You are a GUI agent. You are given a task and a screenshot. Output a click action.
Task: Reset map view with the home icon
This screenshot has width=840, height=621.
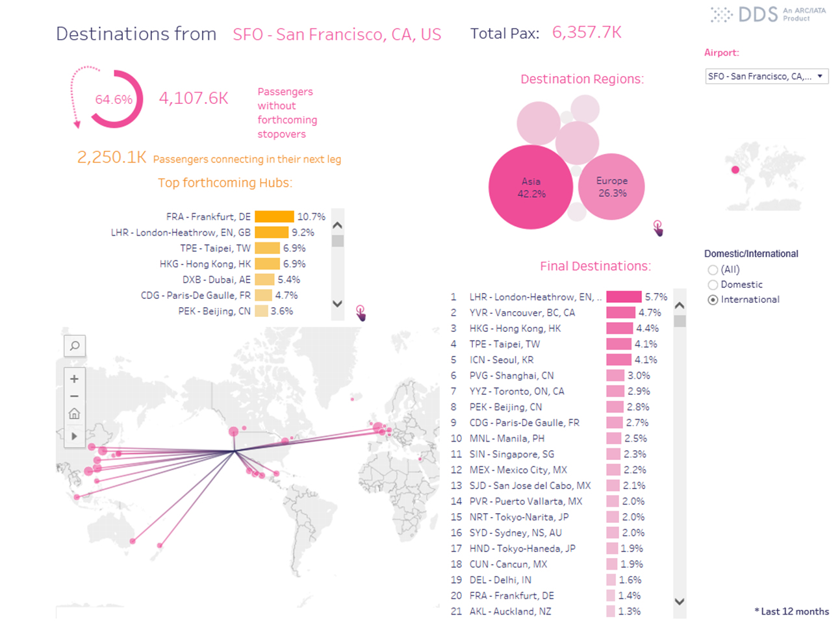(x=74, y=413)
